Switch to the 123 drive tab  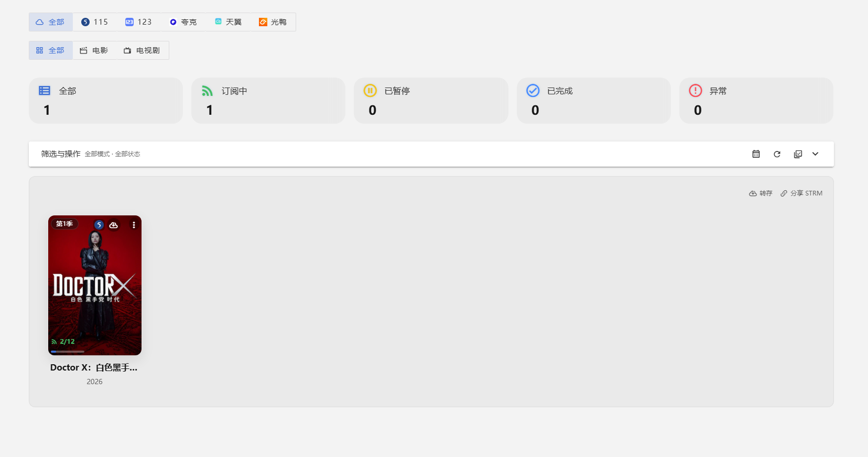point(138,22)
